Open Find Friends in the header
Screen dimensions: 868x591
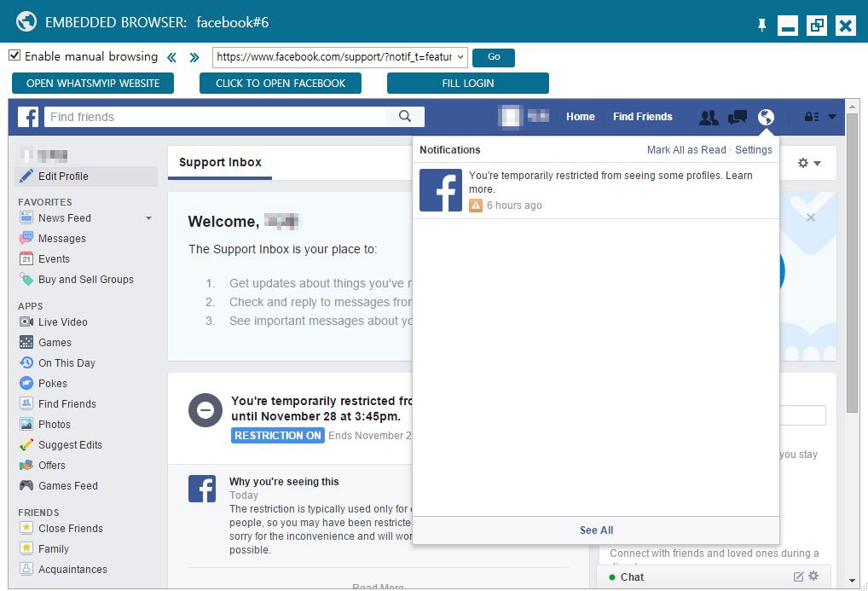click(643, 117)
